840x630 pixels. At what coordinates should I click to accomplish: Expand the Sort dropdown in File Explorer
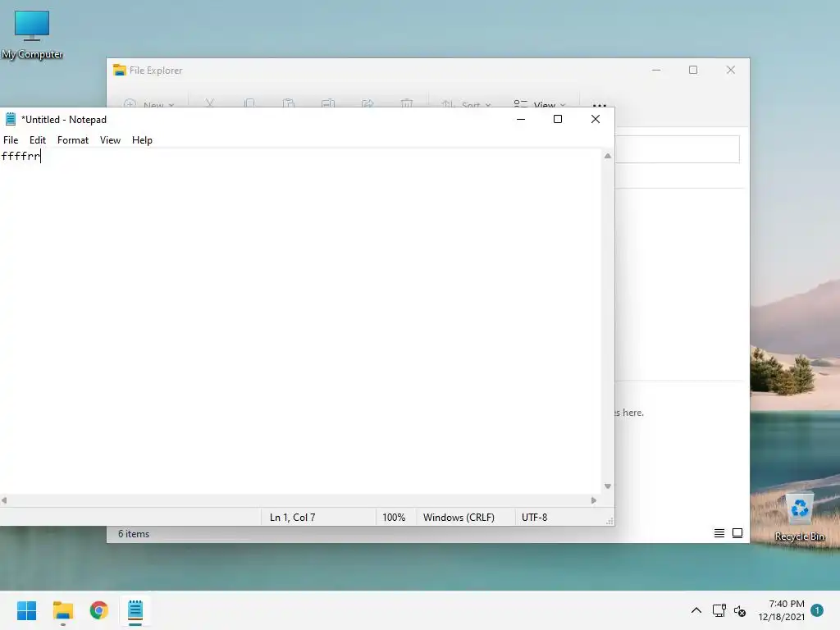point(466,104)
